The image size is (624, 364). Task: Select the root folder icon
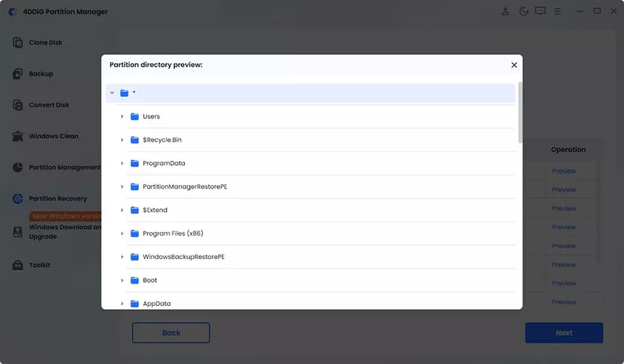coord(124,93)
